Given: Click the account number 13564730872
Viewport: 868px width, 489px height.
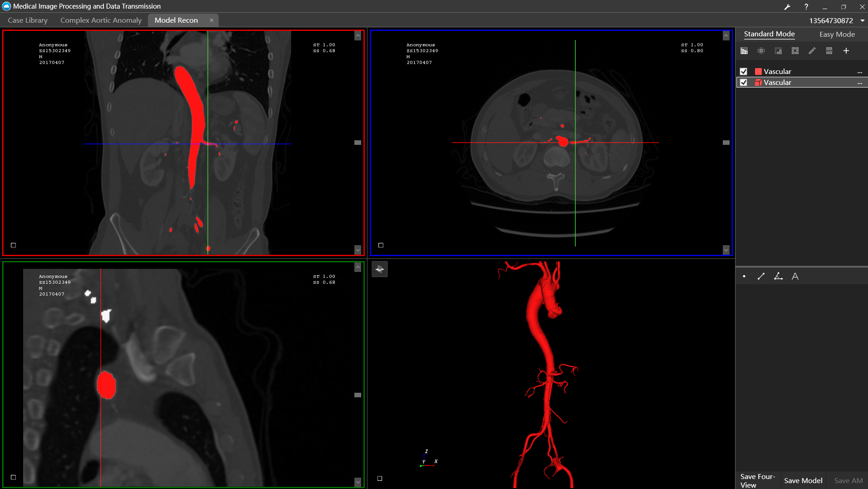Looking at the screenshot, I should tap(831, 20).
